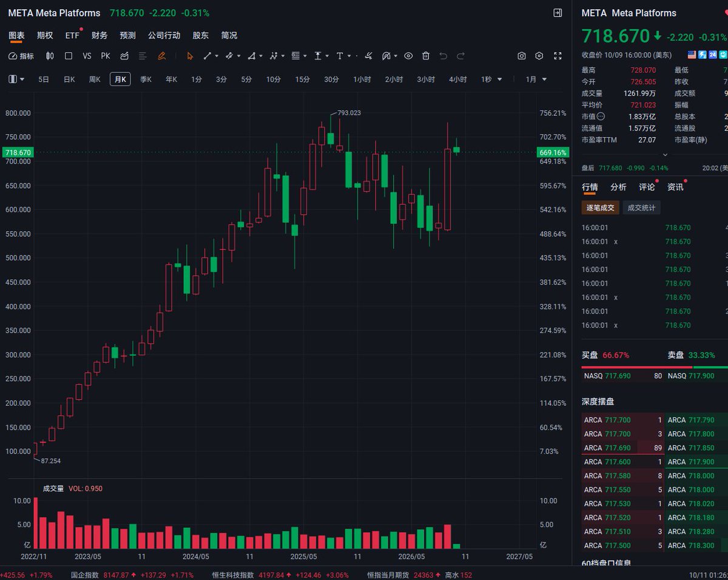728x580 pixels.
Task: Switch chart to 日K period
Action: click(x=69, y=79)
